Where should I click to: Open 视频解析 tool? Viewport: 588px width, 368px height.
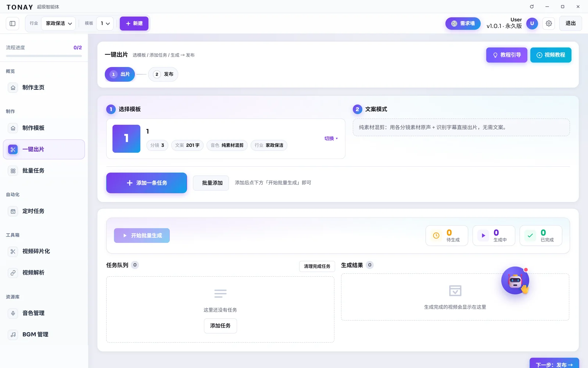[44, 273]
